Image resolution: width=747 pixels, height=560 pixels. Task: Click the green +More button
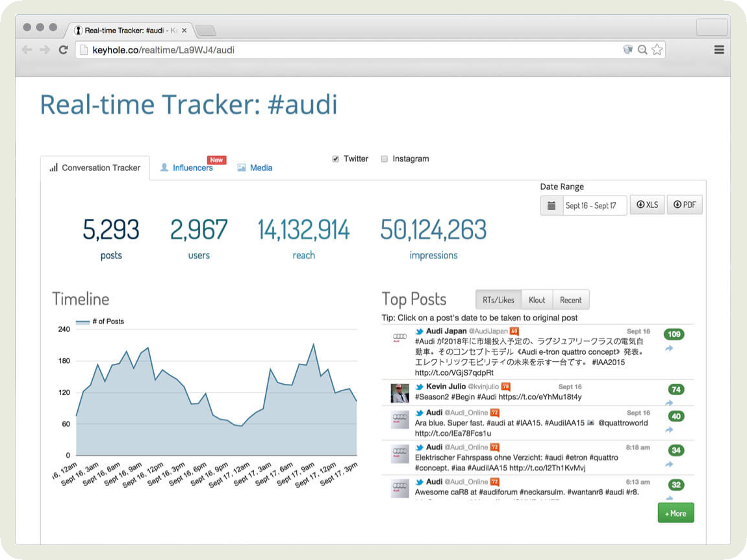[676, 513]
